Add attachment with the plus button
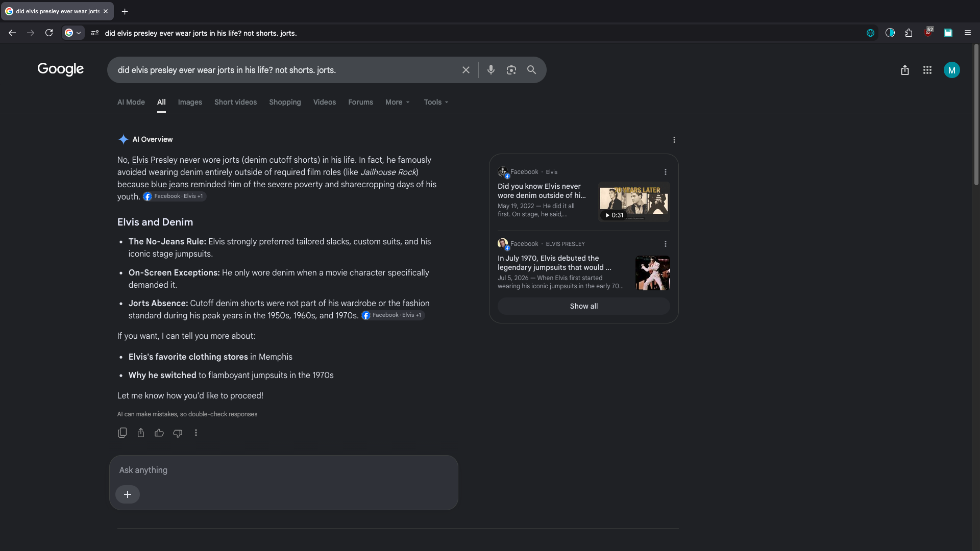980x551 pixels. 128,494
